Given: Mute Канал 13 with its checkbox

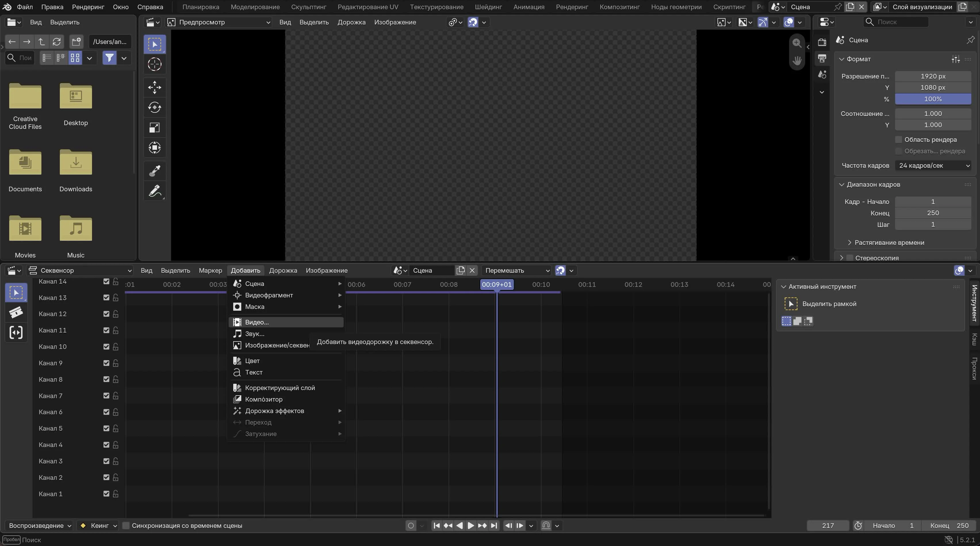Looking at the screenshot, I should (106, 297).
